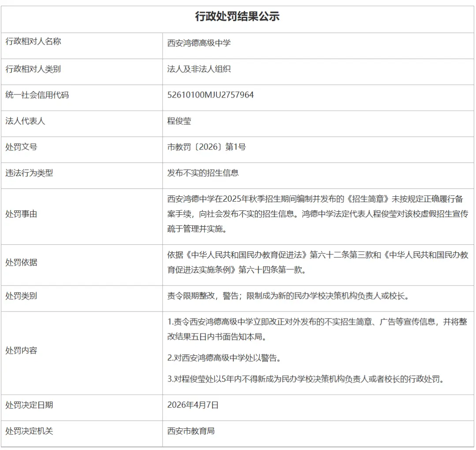Click the decision date 2026年4月7日
476x450 pixels.
pos(193,405)
